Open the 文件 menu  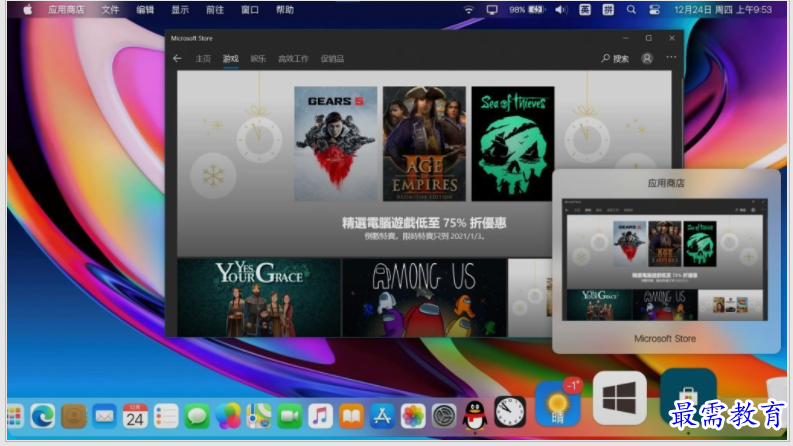[110, 10]
